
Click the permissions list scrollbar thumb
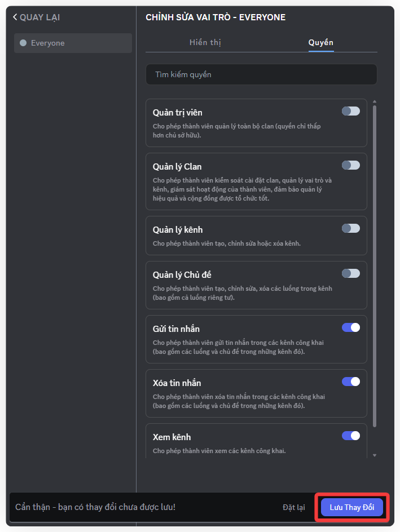375,265
